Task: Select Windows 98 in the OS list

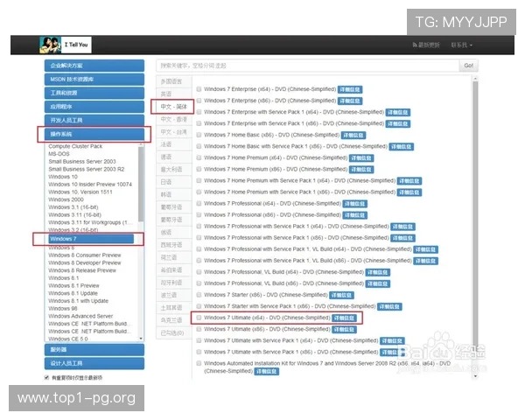Action: coord(63,309)
